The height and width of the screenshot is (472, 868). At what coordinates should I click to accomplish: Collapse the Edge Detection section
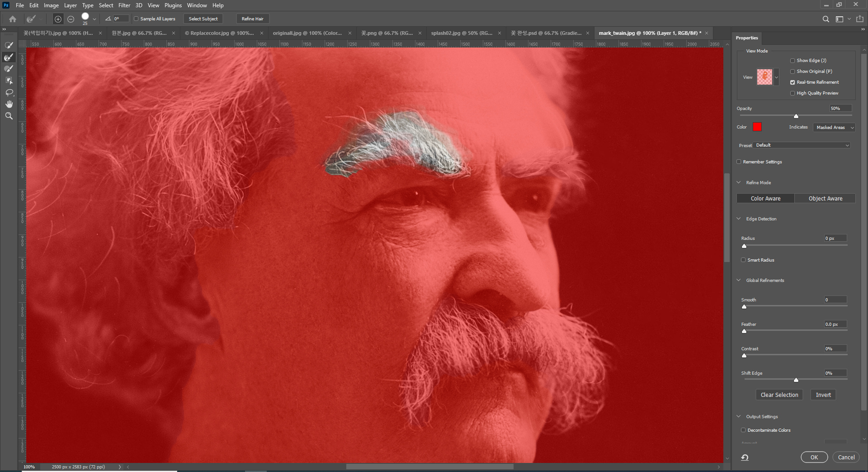739,219
